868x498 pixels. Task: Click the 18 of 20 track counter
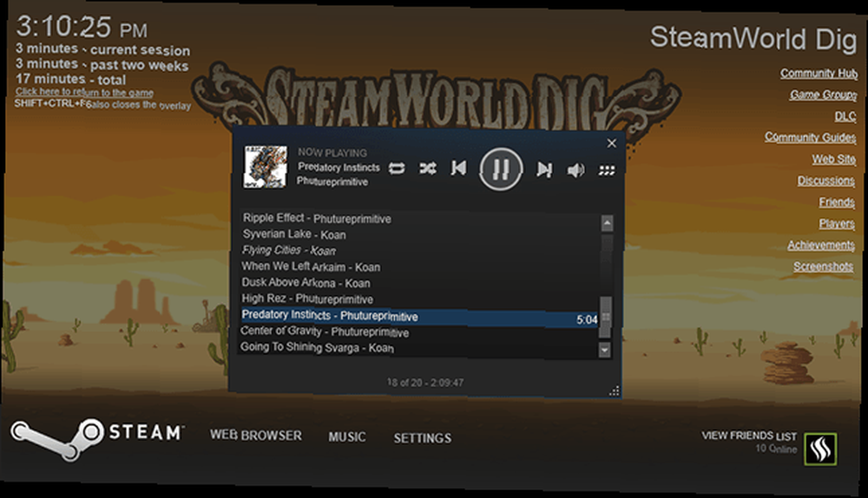tap(425, 383)
